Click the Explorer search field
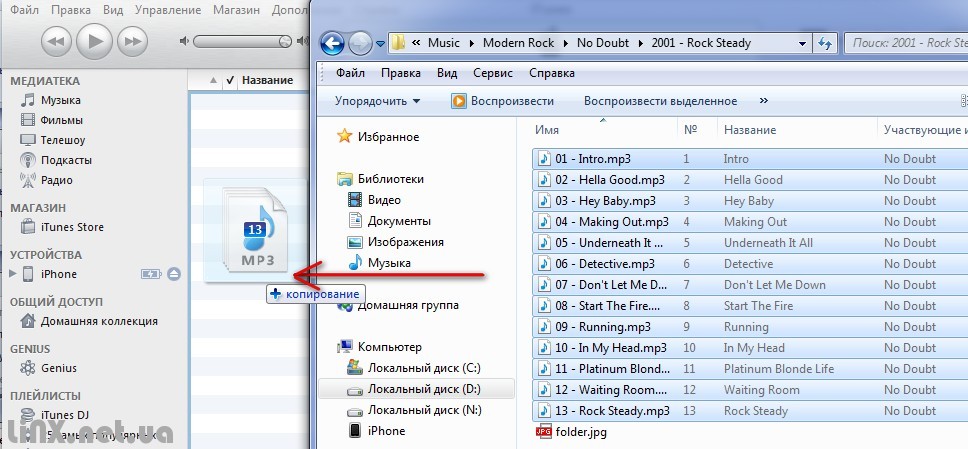Image resolution: width=968 pixels, height=449 pixels. [905, 43]
